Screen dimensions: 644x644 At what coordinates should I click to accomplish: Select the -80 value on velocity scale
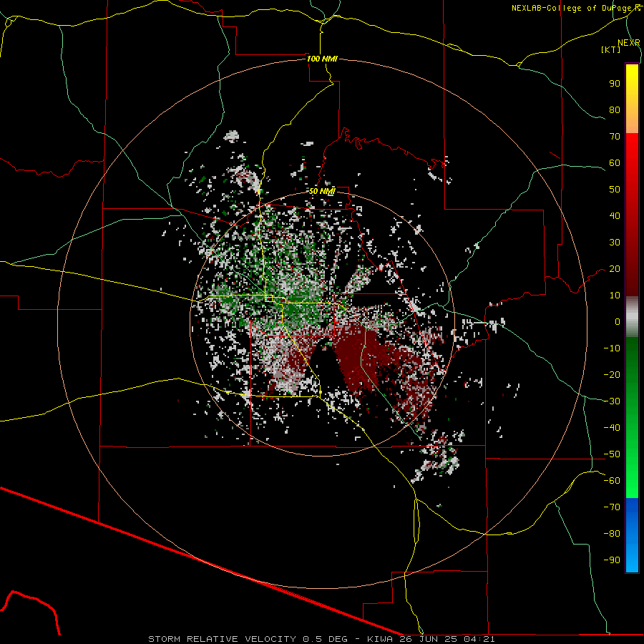tap(612, 534)
